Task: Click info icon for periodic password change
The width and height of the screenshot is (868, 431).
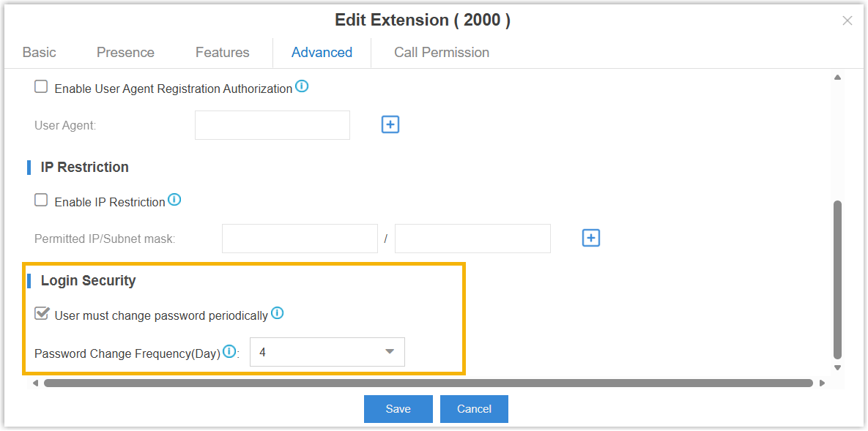Action: click(277, 313)
